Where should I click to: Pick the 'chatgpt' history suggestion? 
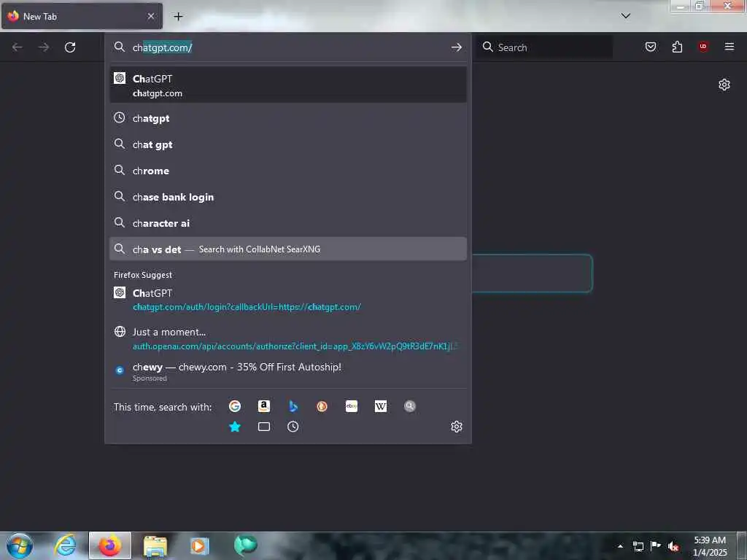click(x=288, y=118)
